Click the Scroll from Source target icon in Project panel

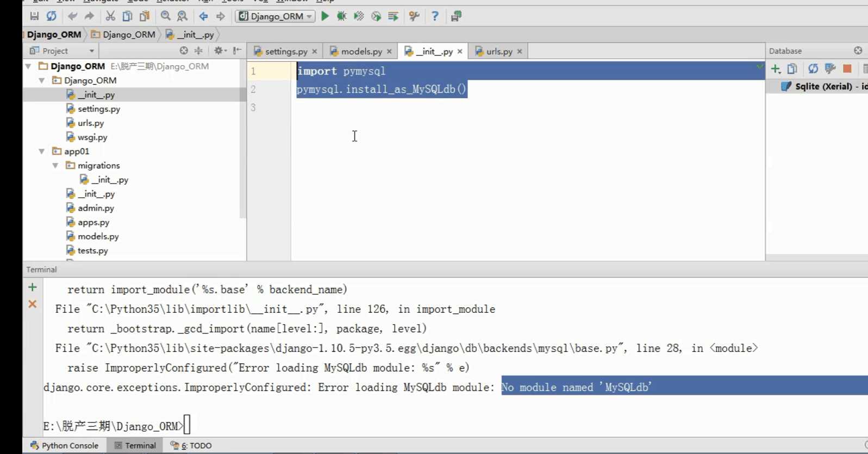[184, 51]
